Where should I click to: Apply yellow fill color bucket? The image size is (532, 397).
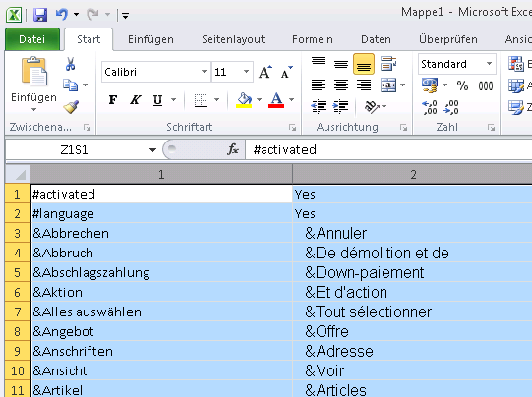244,100
